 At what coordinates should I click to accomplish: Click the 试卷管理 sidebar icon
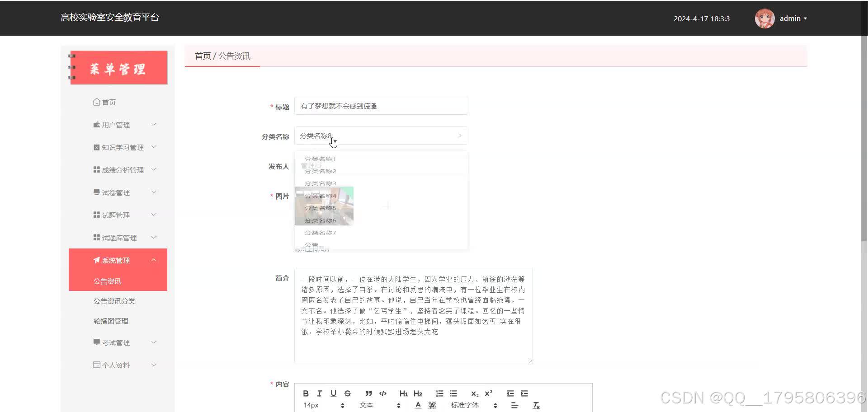click(96, 192)
